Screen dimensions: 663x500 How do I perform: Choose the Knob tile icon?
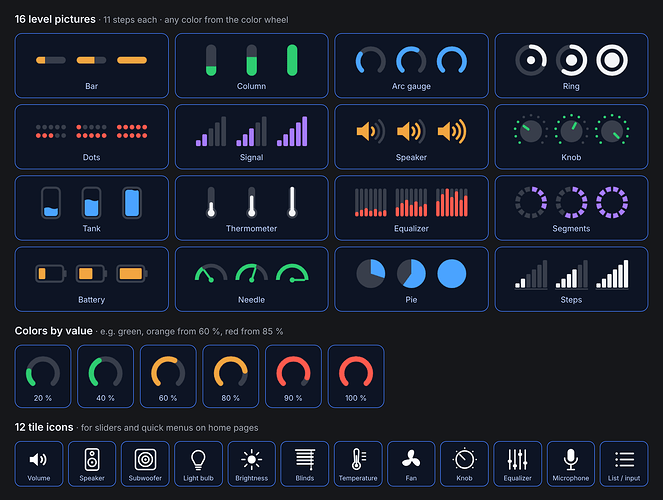pos(464,464)
